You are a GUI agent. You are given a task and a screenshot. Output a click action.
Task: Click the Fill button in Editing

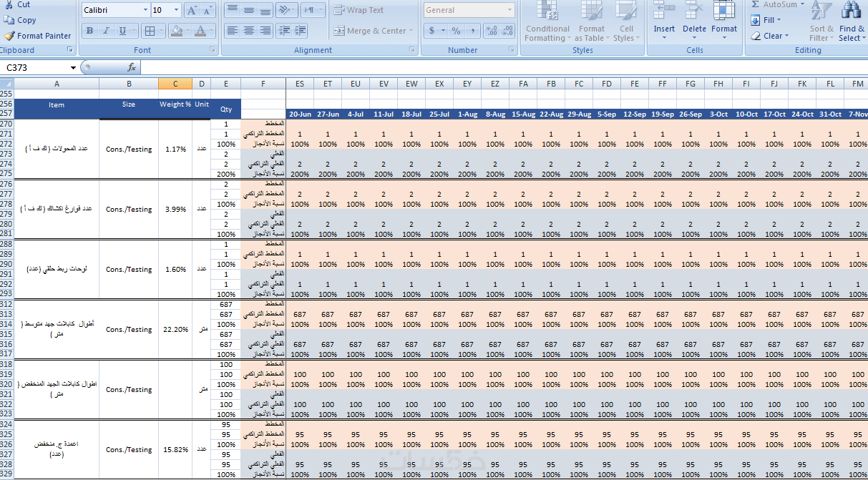click(x=766, y=20)
